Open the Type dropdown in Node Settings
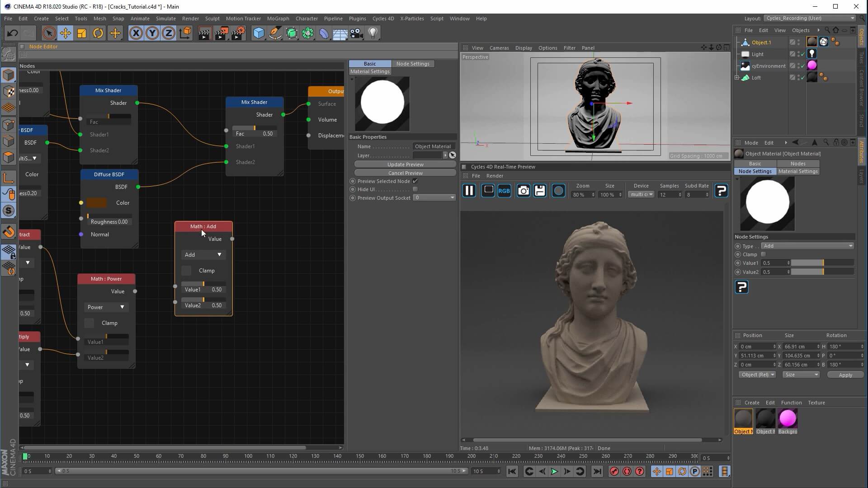Viewport: 868px width, 488px height. pyautogui.click(x=807, y=246)
